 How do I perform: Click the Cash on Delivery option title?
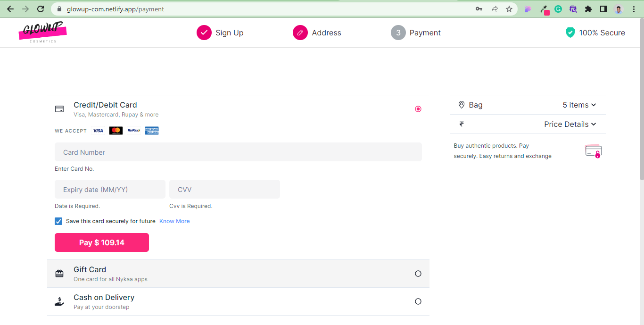tap(104, 297)
